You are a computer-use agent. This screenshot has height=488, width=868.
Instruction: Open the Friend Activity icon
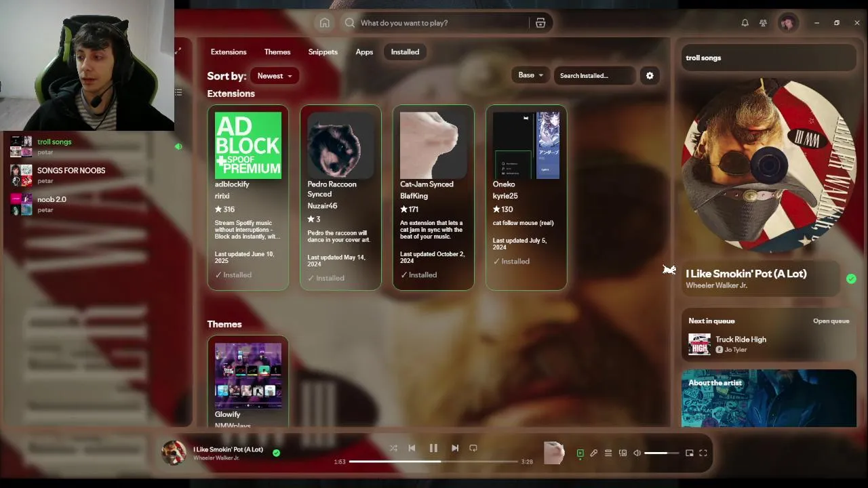click(763, 23)
